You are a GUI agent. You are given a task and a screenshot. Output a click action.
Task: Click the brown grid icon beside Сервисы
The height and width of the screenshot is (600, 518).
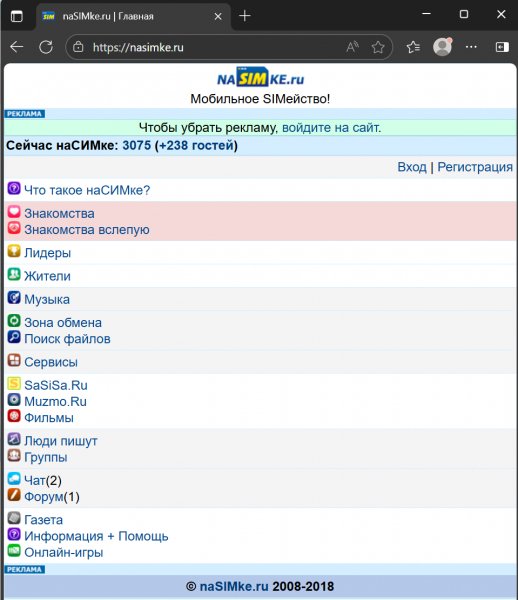(x=14, y=360)
